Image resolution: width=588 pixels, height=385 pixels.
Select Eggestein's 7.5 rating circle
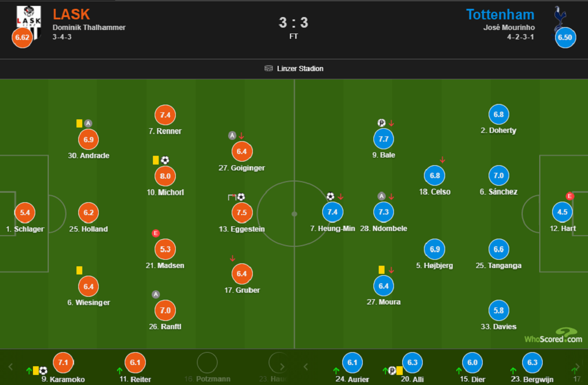point(242,213)
